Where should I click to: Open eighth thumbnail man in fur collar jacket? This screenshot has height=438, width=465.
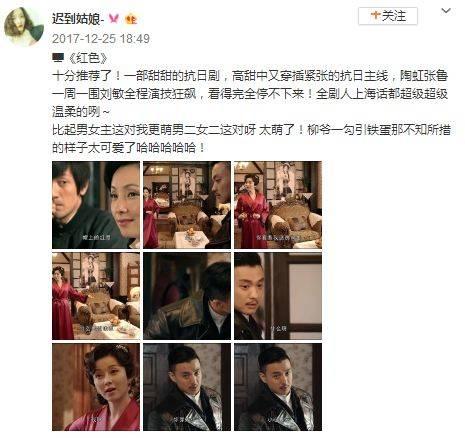[187, 387]
